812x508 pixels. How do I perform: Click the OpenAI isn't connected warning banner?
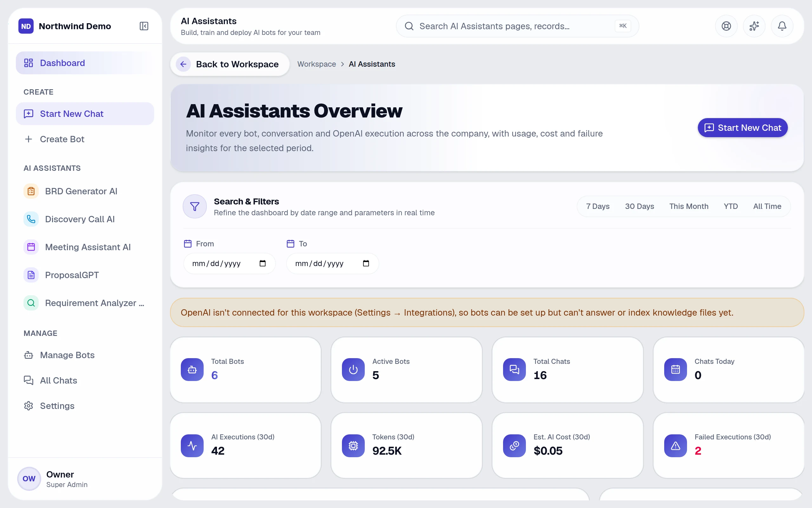(x=487, y=312)
